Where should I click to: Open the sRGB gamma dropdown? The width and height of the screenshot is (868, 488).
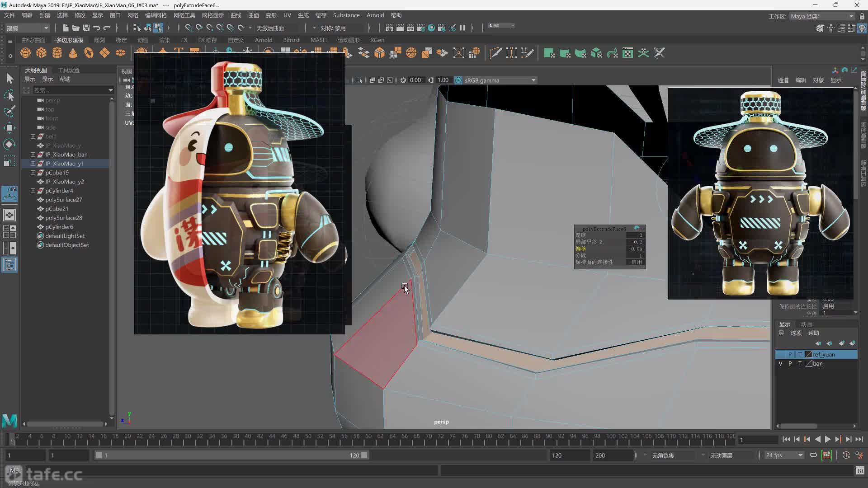pos(500,80)
